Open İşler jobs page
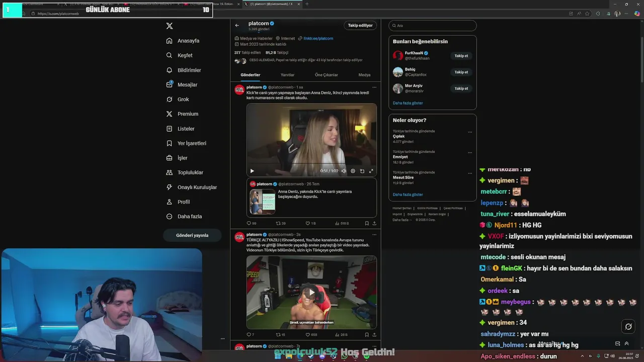Viewport: 644px width, 362px height. click(177, 158)
